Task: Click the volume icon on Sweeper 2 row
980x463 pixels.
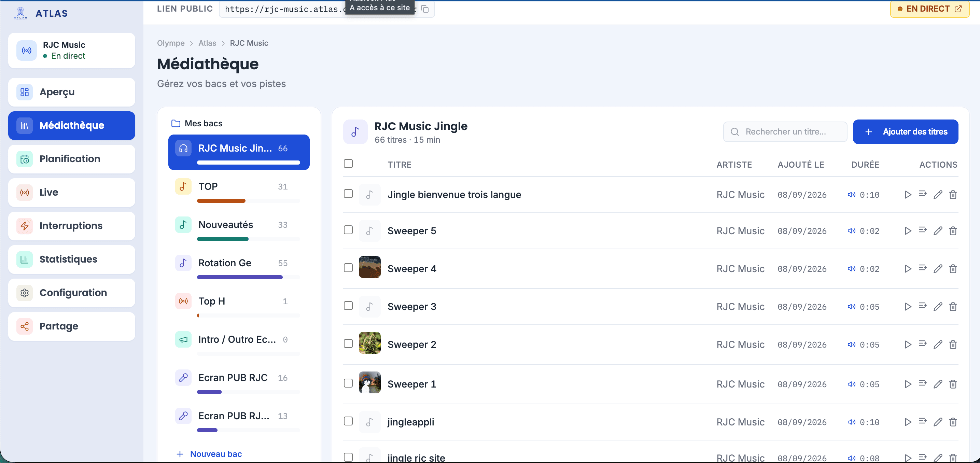Action: 851,345
